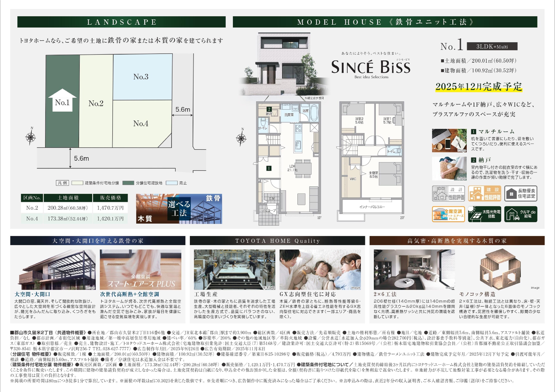
Task: Click the クルマde給電 car charging icon
Action: click(x=521, y=214)
